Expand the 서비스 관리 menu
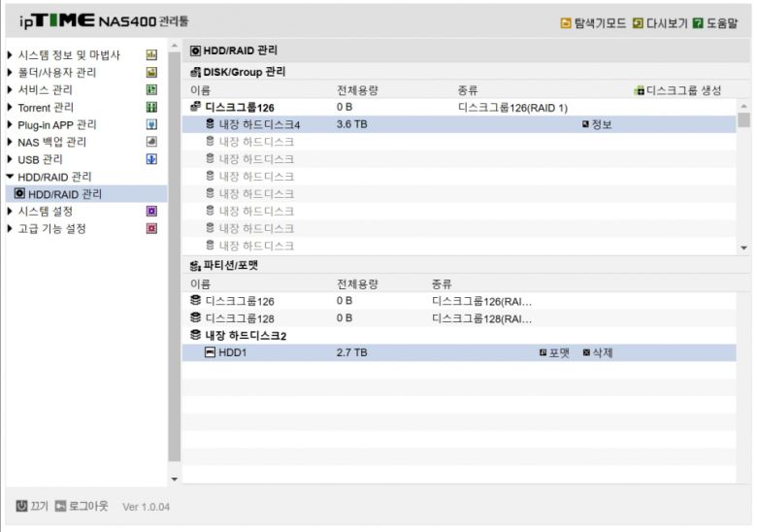 pos(9,89)
